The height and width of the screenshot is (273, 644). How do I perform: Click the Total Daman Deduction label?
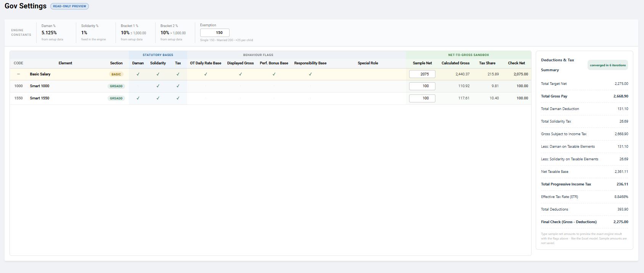560,109
